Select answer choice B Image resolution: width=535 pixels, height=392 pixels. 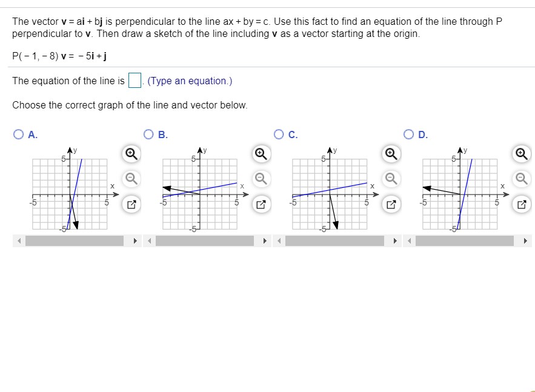tap(148, 135)
